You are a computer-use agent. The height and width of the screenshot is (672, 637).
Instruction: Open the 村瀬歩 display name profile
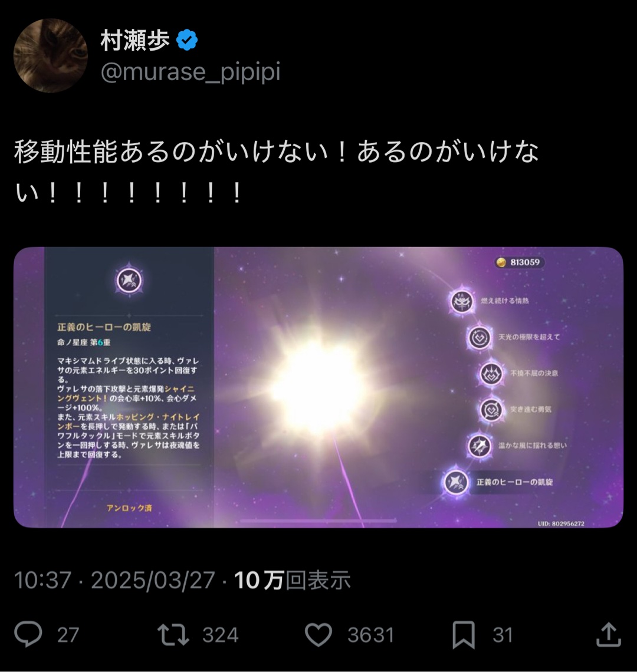134,40
